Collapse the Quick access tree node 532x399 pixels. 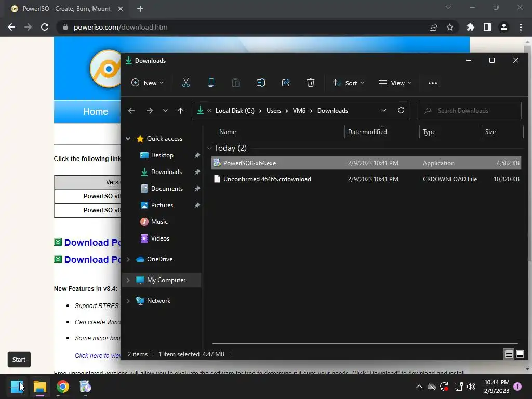pyautogui.click(x=128, y=138)
